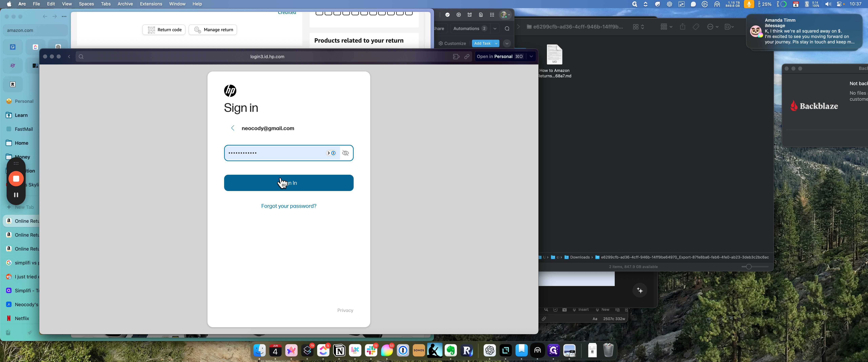Change Finder view mode with grid icon switcher
Viewport: 868px width, 362px height.
coord(638,27)
